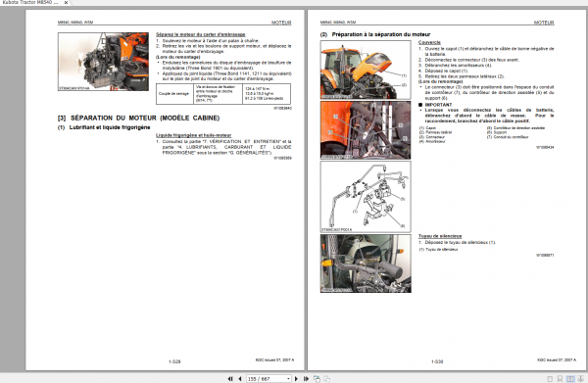Image resolution: width=588 pixels, height=383 pixels.
Task: Click Séparez le moteur du carter d'embrayage heading
Action: [201, 34]
